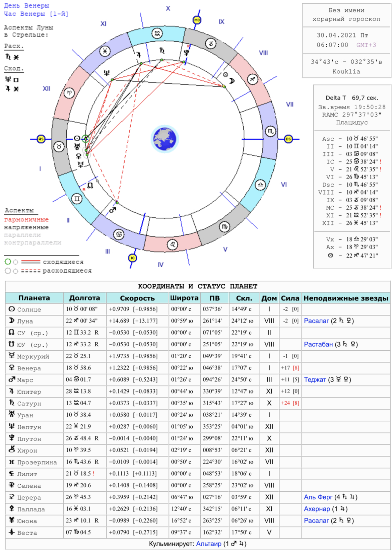Click the Сила column header
Viewport: 392px width, 557px height.
(290, 298)
